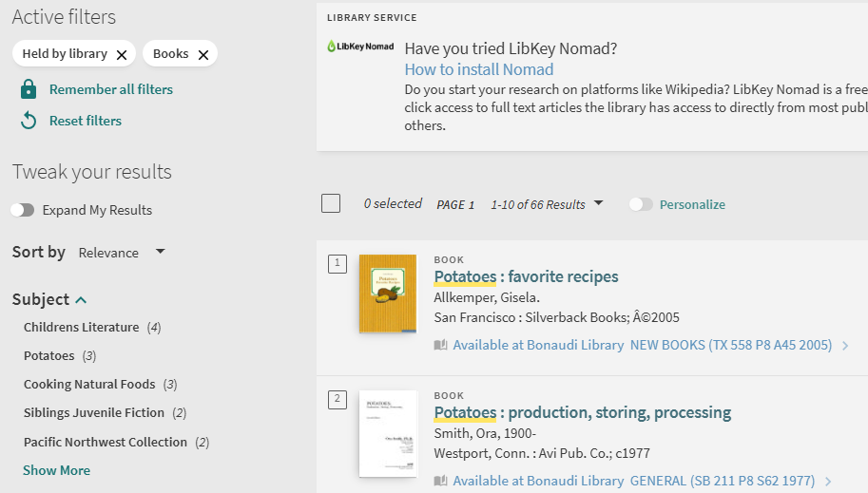Remove the Held by library filter
Screen dimensions: 868x493
coord(122,55)
